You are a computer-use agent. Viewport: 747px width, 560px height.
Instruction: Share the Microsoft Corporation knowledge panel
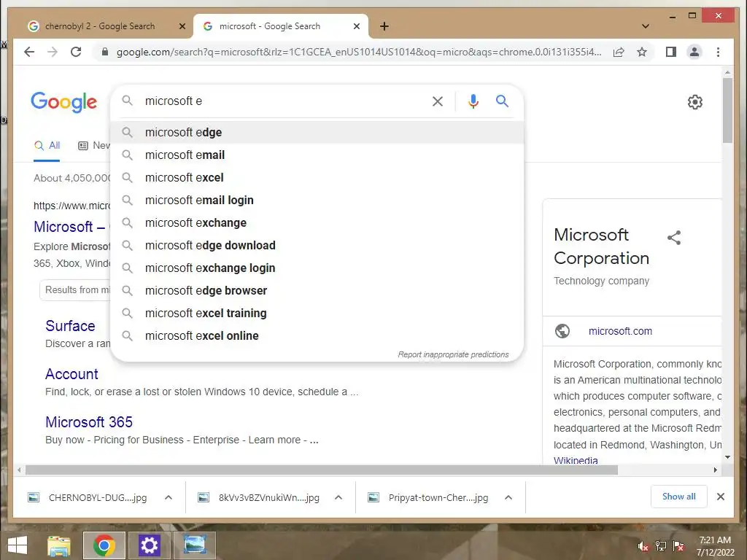coord(673,238)
